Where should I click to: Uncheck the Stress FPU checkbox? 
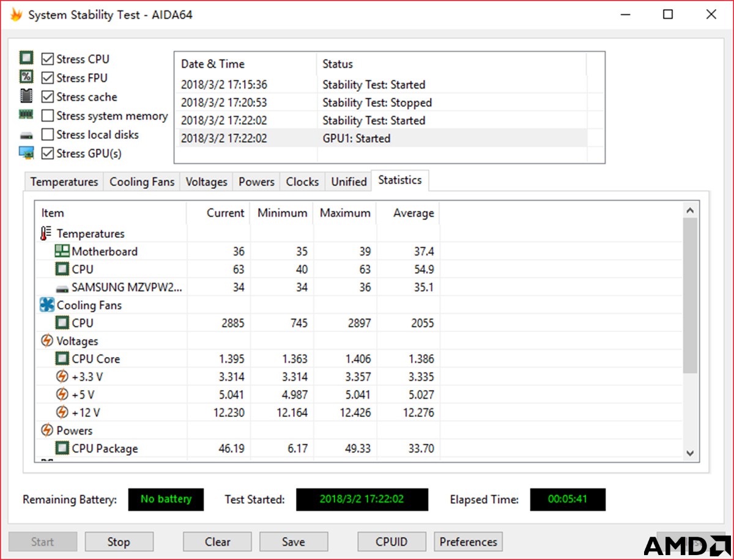point(47,78)
